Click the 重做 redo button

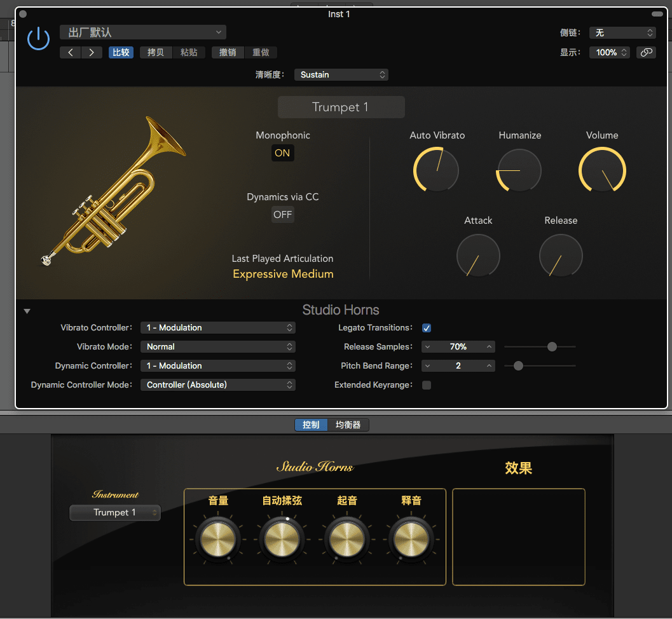click(261, 52)
